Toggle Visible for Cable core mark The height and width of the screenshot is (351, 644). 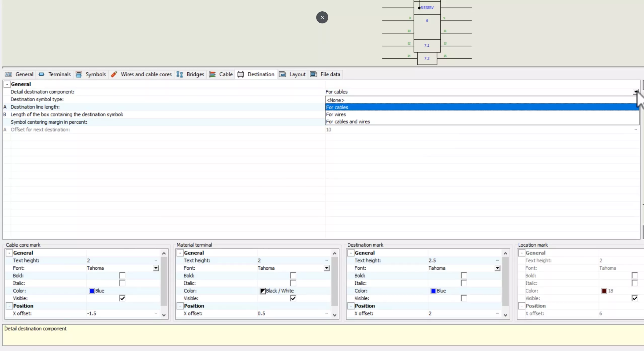pyautogui.click(x=122, y=298)
